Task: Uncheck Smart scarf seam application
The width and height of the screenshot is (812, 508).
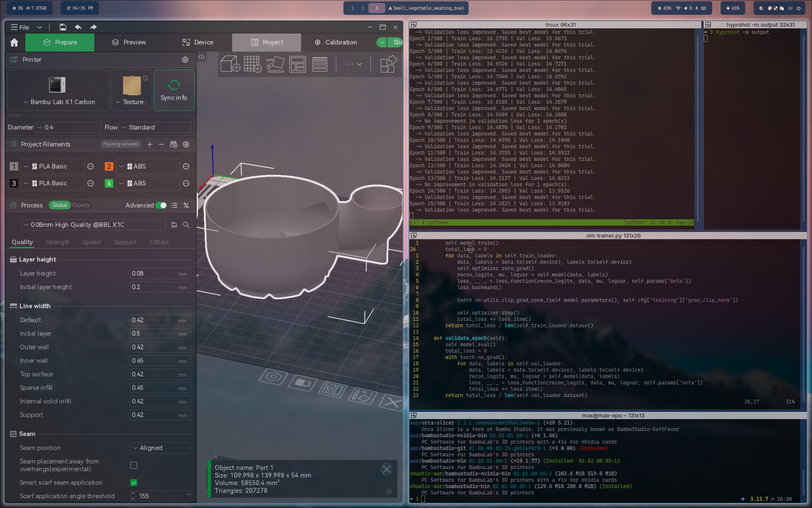Action: tap(134, 483)
